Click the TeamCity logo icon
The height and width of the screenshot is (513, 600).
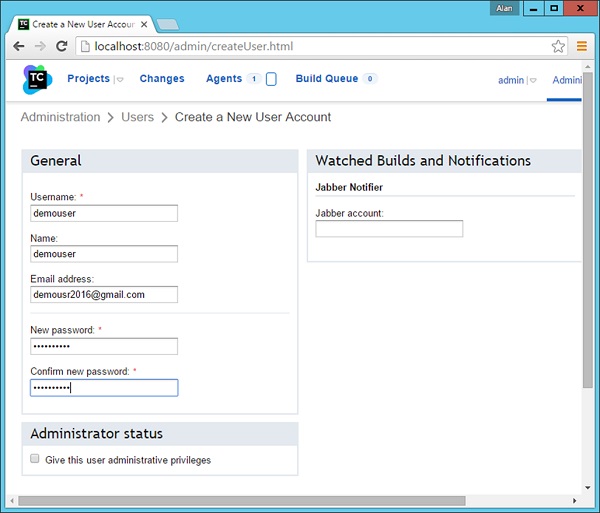pos(37,79)
